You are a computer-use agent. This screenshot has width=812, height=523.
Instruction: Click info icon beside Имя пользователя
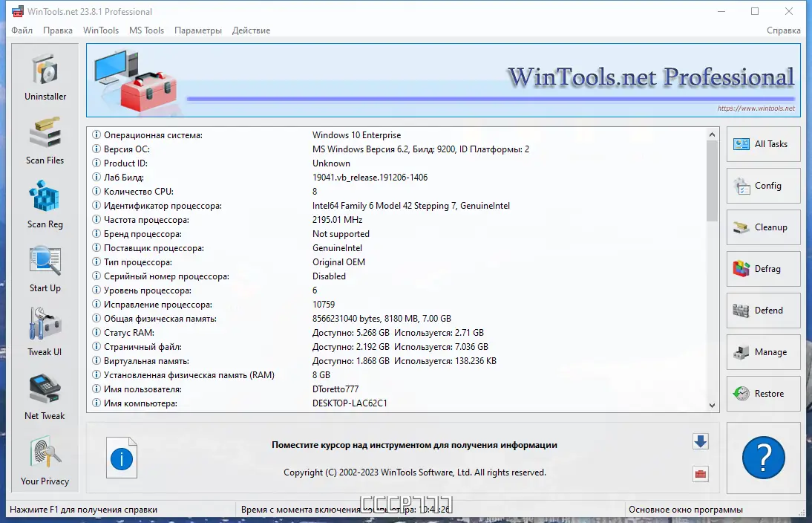pos(96,389)
